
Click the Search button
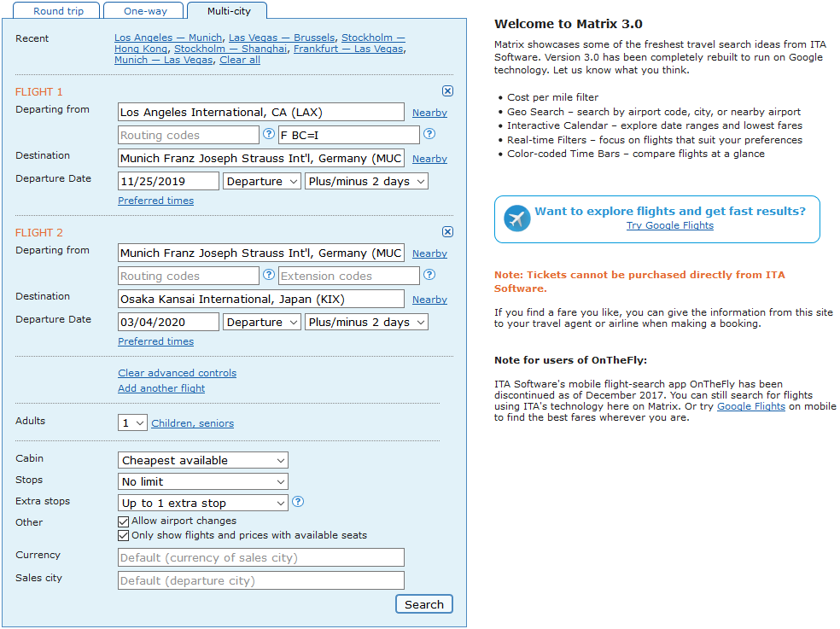coord(423,604)
